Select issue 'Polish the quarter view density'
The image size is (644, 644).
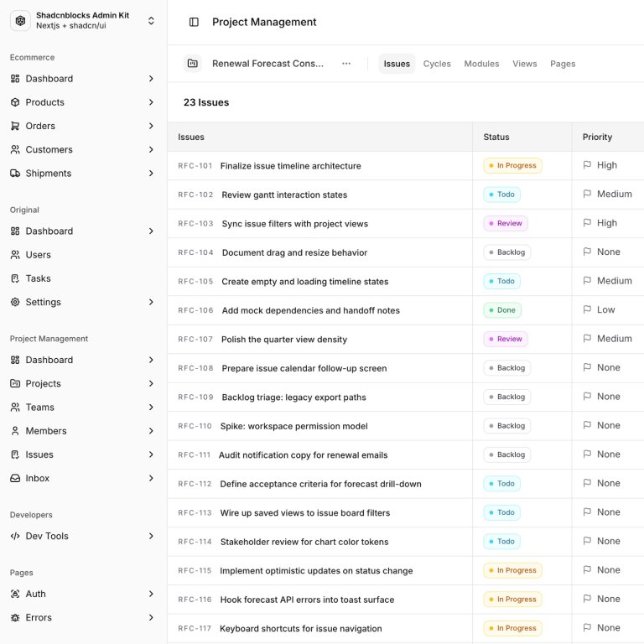click(x=284, y=340)
